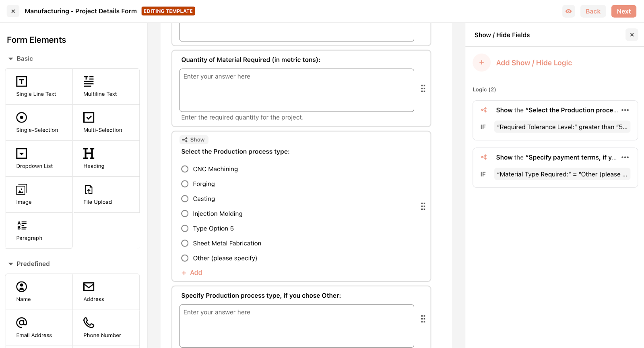Select the Other (please specify) radio option
This screenshot has width=644, height=348.
click(x=185, y=258)
